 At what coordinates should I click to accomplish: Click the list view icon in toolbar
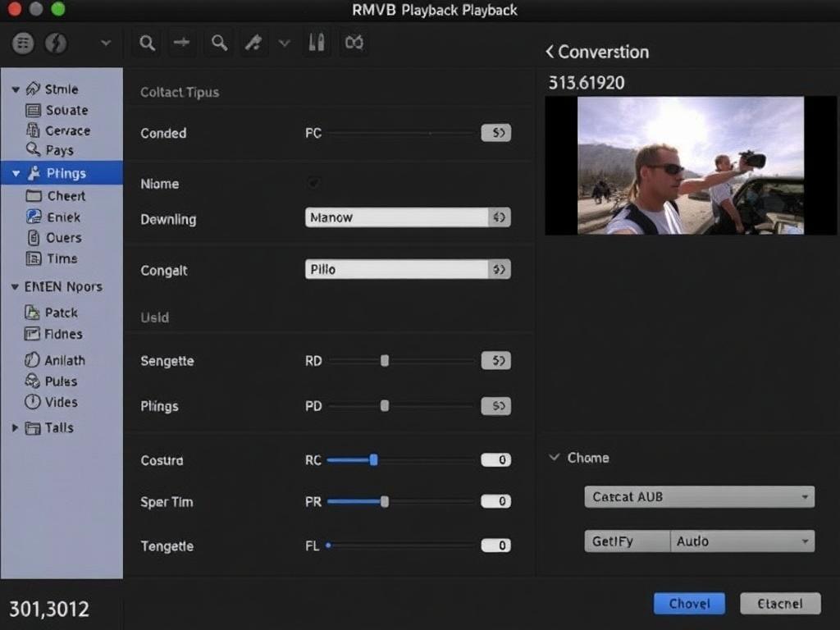23,43
